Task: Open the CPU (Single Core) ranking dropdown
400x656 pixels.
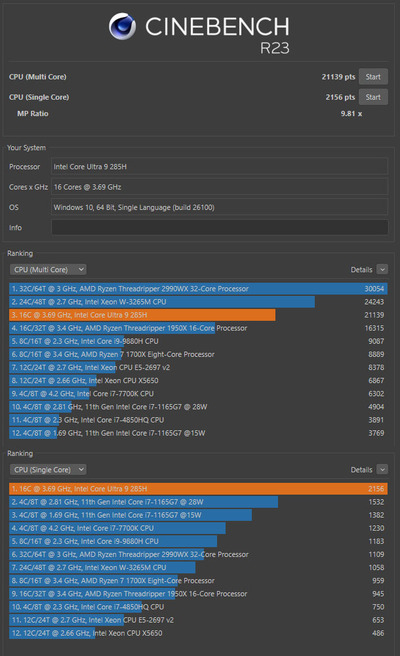Action: click(48, 469)
